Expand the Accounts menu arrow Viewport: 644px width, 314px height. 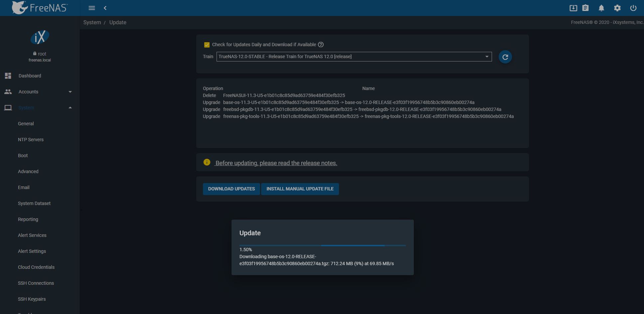pyautogui.click(x=70, y=92)
